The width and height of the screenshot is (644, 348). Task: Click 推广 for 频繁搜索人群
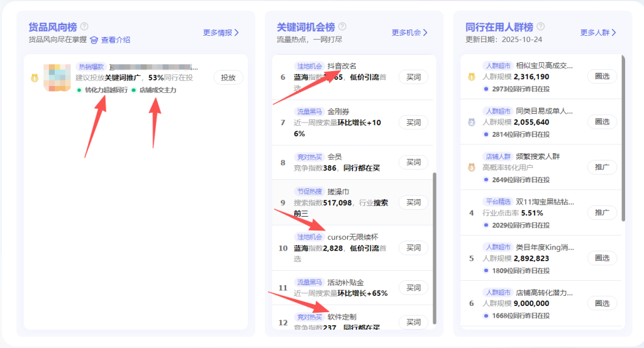(x=602, y=167)
